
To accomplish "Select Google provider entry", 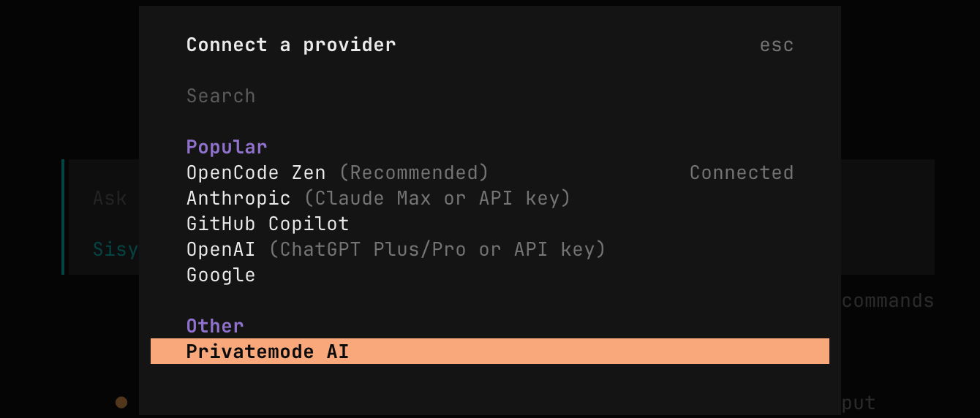I will (221, 275).
